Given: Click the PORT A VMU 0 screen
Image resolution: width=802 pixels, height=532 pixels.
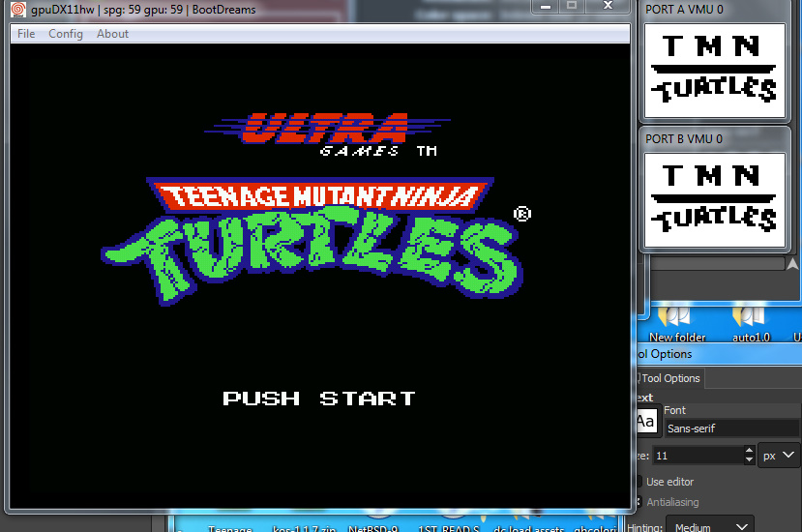Looking at the screenshot, I should point(715,70).
